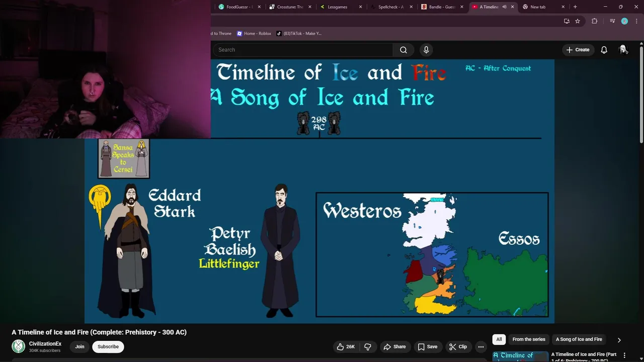This screenshot has width=644, height=362.
Task: Click the install app icon in address bar
Action: [567, 21]
